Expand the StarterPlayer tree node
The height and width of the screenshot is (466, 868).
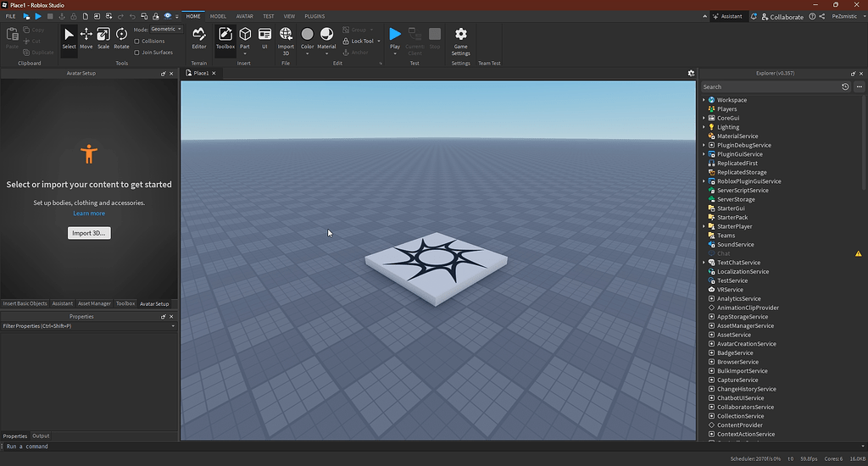tap(704, 226)
